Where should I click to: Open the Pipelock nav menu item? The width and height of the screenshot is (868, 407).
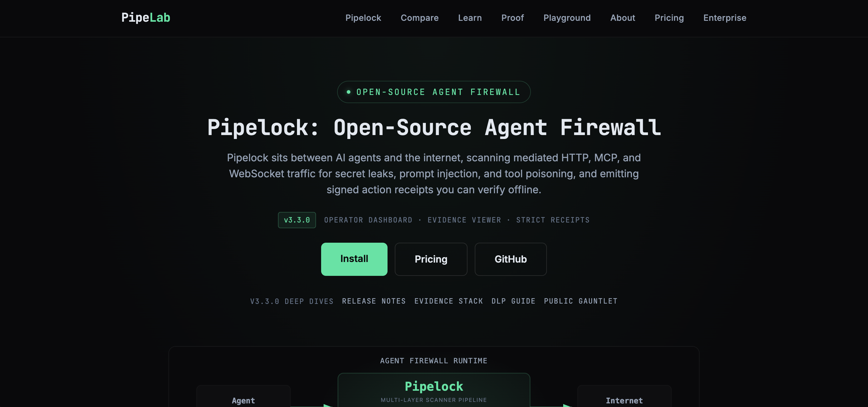coord(363,18)
